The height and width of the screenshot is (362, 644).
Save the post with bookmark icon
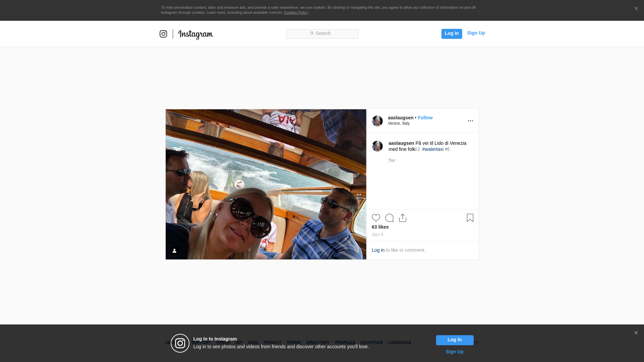pos(470,218)
